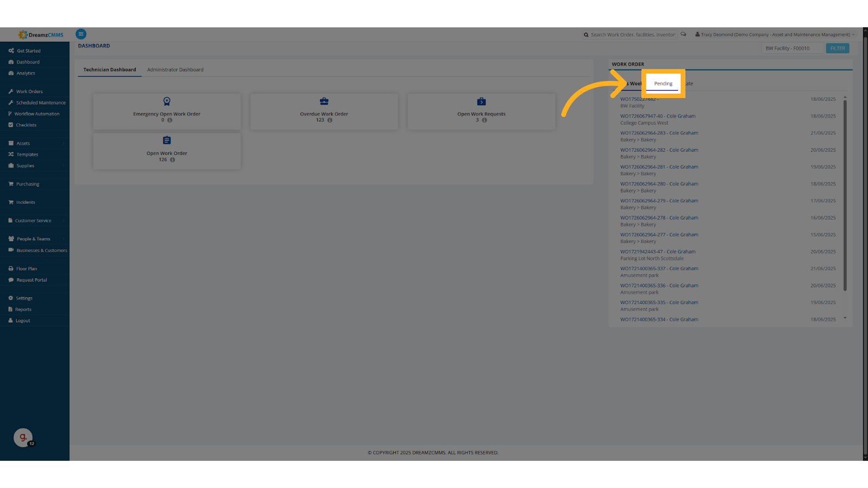Viewport: 868px width, 488px height.
Task: Expand the Assets submenu chevron
Action: [63, 143]
